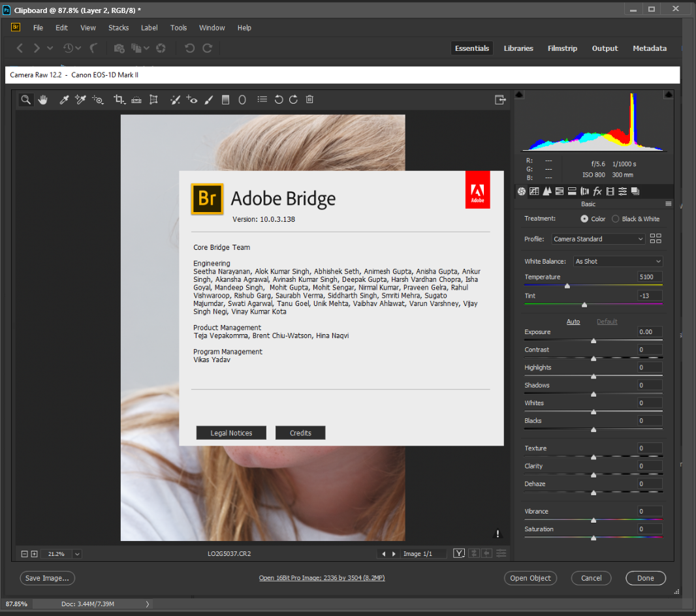Toggle the highlight clipping warning
The image size is (696, 616).
tap(668, 95)
